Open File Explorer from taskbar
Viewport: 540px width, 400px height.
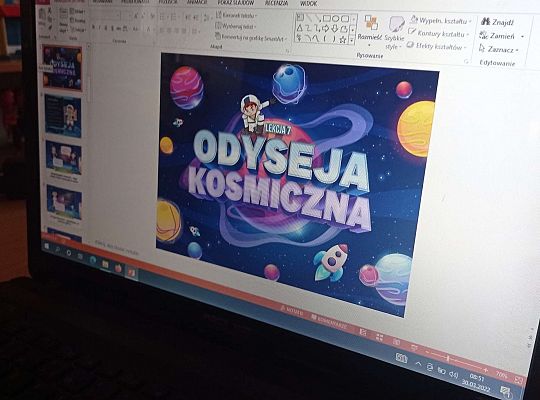tap(105, 264)
